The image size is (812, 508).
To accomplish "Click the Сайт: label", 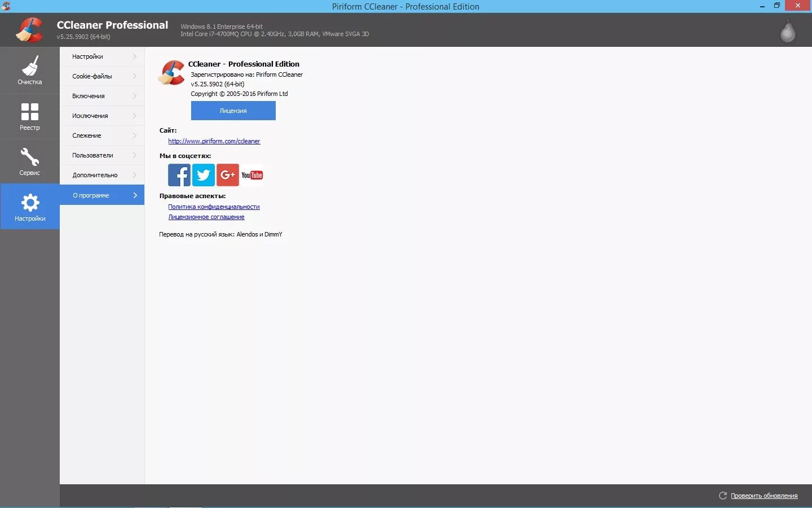I will (168, 130).
